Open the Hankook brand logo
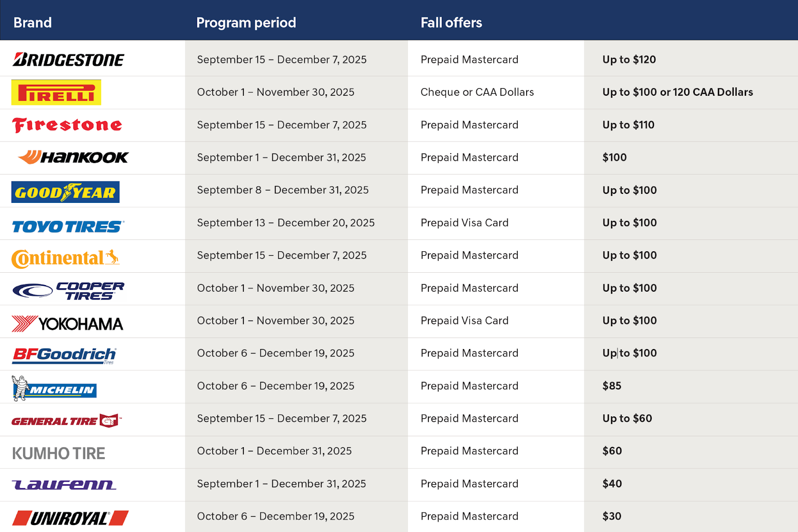Viewport: 798px width, 532px height. click(73, 158)
